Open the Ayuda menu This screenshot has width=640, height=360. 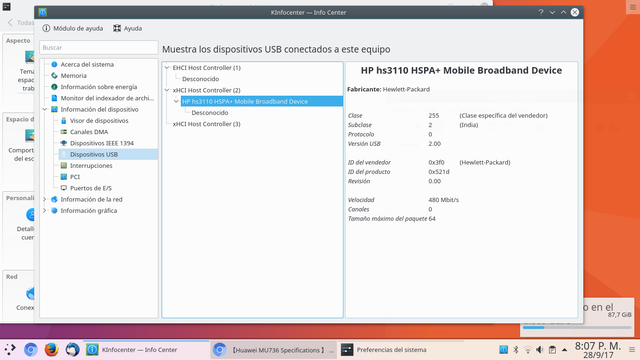tap(127, 28)
